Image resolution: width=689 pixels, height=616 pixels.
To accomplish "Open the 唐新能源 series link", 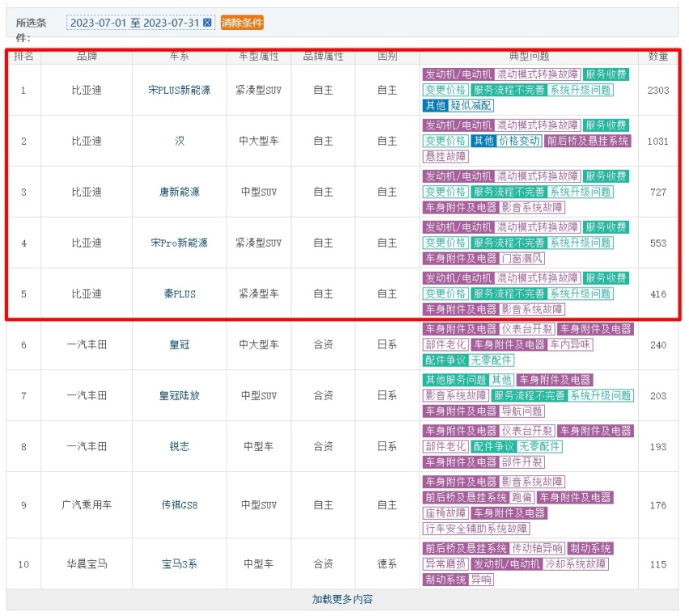I will coord(178,192).
